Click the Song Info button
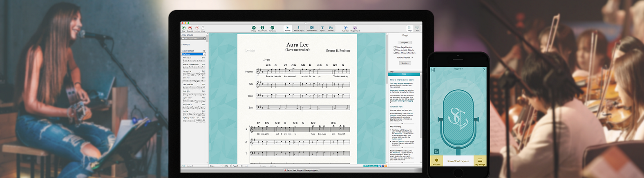Viewport: 644px width, 178px height. pyautogui.click(x=405, y=42)
